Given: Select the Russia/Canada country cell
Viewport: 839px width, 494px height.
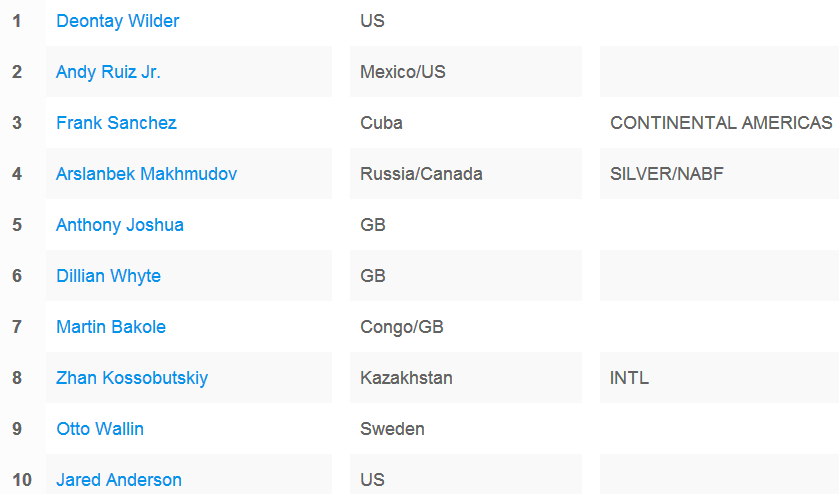Looking at the screenshot, I should click(466, 173).
